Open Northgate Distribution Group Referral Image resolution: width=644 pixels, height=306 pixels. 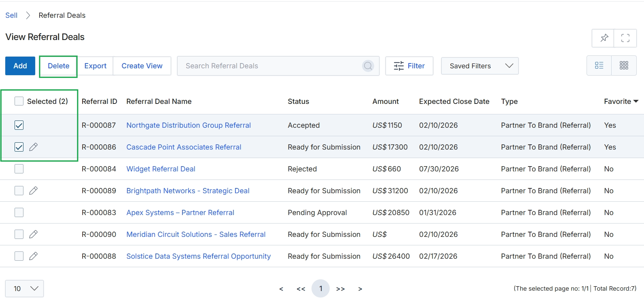189,125
